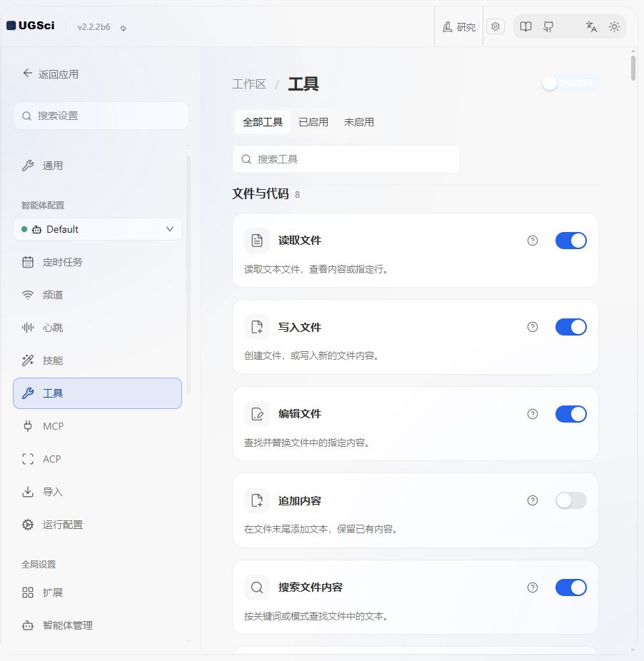
Task: Click the UGSci logo
Action: click(31, 26)
